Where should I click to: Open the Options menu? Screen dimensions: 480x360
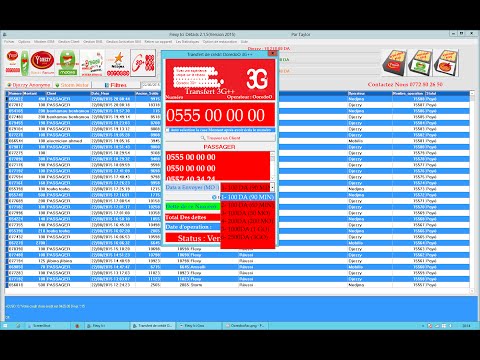[x=24, y=42]
